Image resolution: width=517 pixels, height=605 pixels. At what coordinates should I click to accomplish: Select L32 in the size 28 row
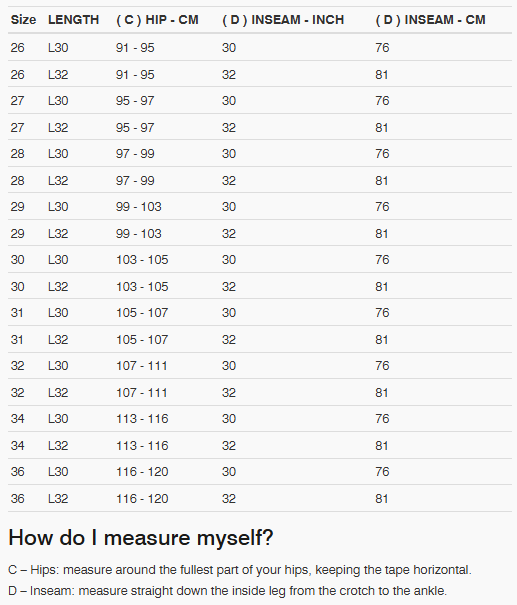coord(58,181)
